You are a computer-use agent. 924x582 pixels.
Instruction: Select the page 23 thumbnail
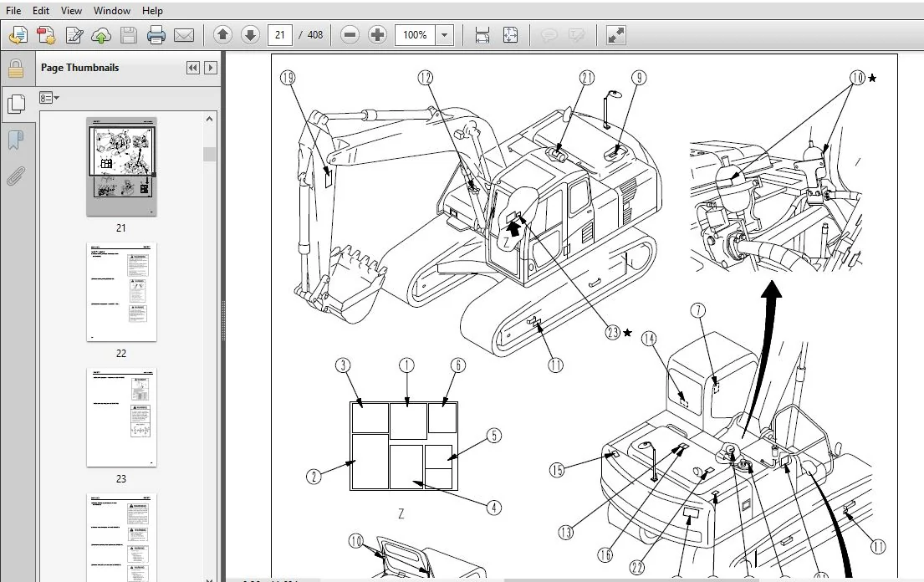click(x=121, y=417)
